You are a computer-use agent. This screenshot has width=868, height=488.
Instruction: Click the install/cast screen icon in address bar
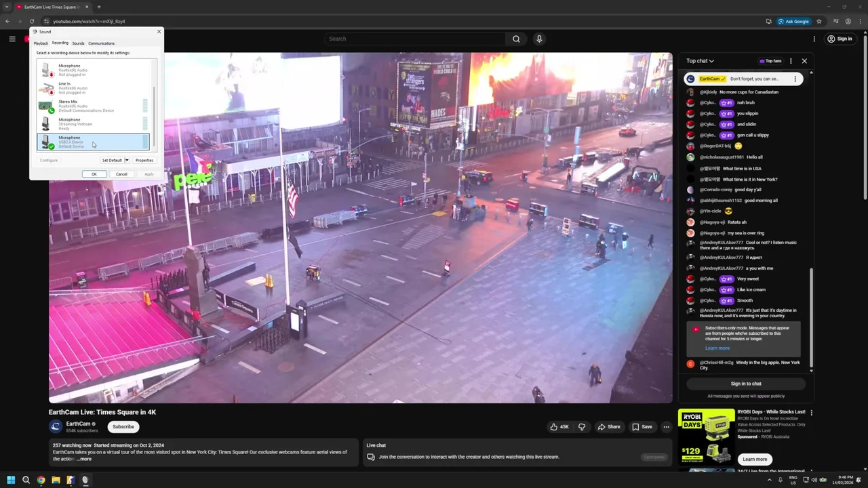(768, 21)
